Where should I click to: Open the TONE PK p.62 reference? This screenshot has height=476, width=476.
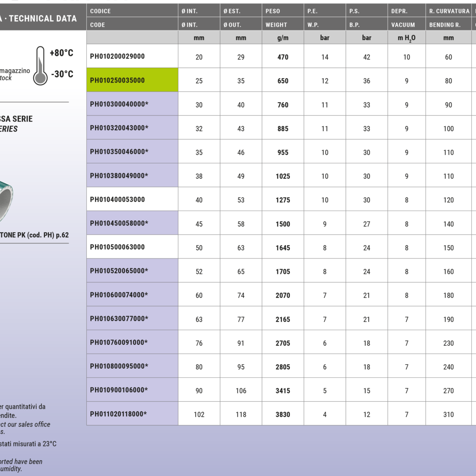[34, 235]
